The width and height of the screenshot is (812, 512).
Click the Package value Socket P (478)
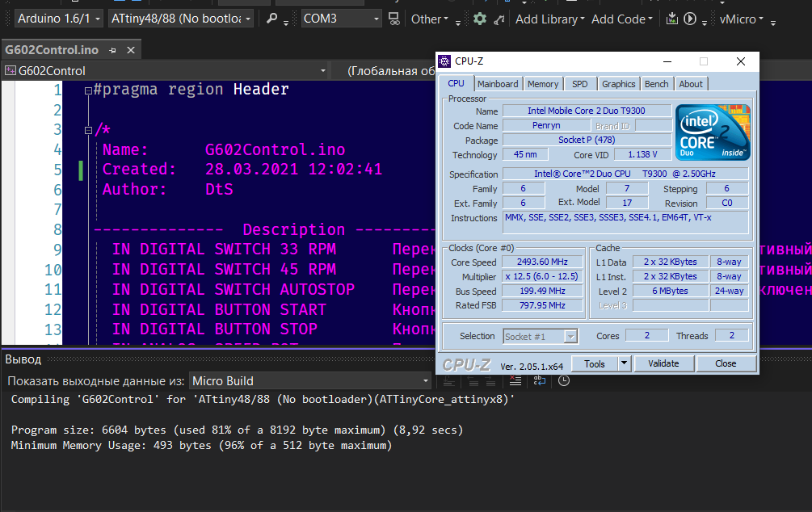click(587, 140)
